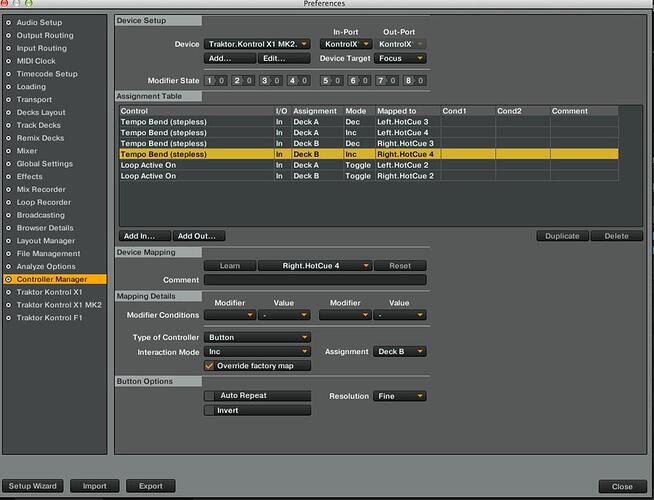Reset the device mapping
Screen dimensions: 654x500
point(400,266)
